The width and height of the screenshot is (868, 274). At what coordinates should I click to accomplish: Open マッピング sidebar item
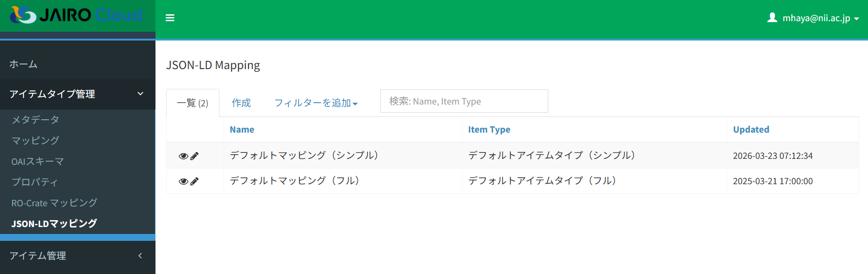35,140
